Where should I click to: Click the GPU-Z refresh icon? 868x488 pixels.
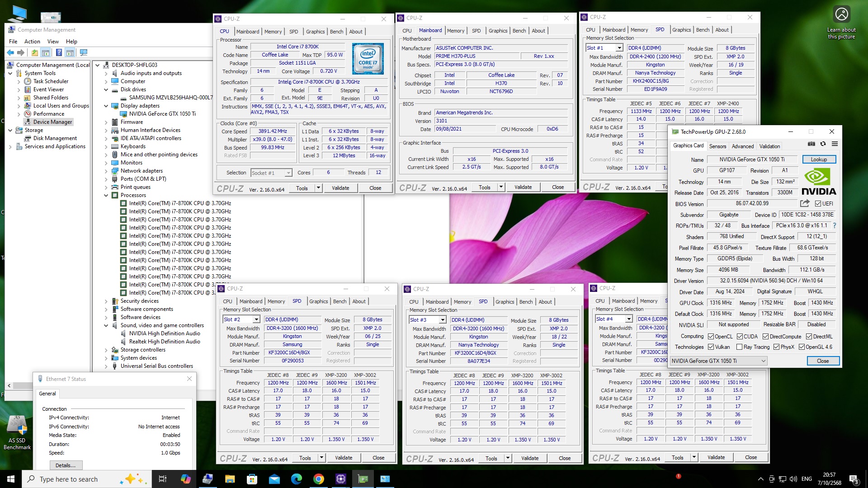(823, 144)
